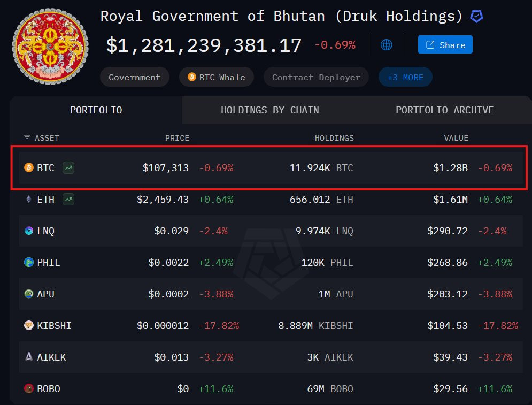Expand the +3 MORE tags pill

tap(405, 77)
